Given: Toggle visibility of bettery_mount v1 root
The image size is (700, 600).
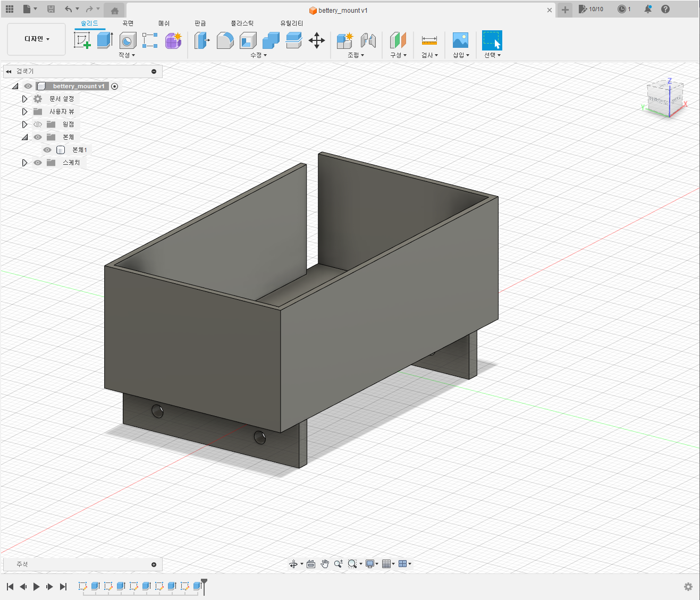Looking at the screenshot, I should click(x=28, y=86).
